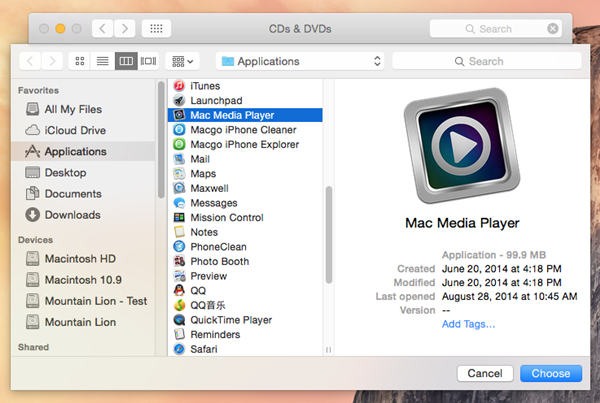Click the Maxwell app icon
This screenshot has width=600, height=403.
[179, 188]
